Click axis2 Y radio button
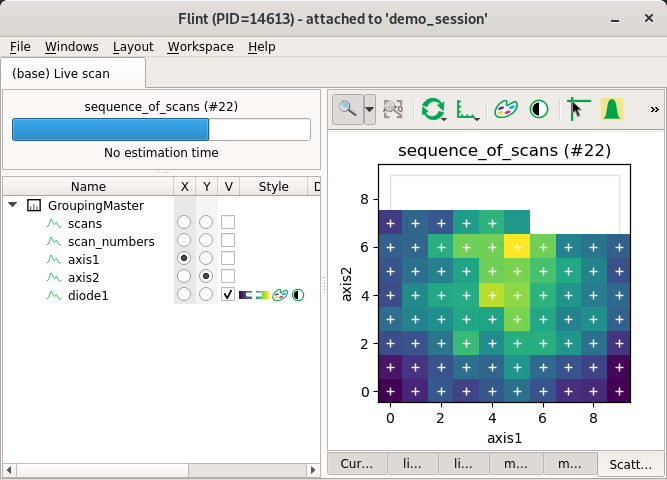This screenshot has height=480, width=667. [206, 276]
